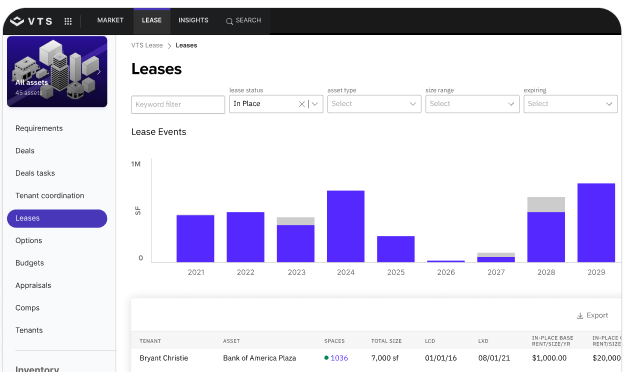Click the Export button
The height and width of the screenshot is (372, 623).
coord(592,316)
